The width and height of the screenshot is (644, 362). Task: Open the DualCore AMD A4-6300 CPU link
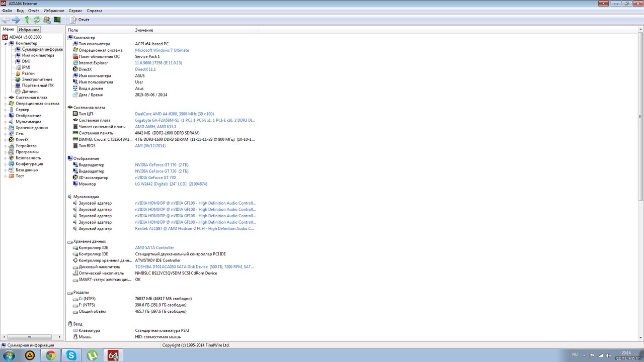[x=175, y=114]
